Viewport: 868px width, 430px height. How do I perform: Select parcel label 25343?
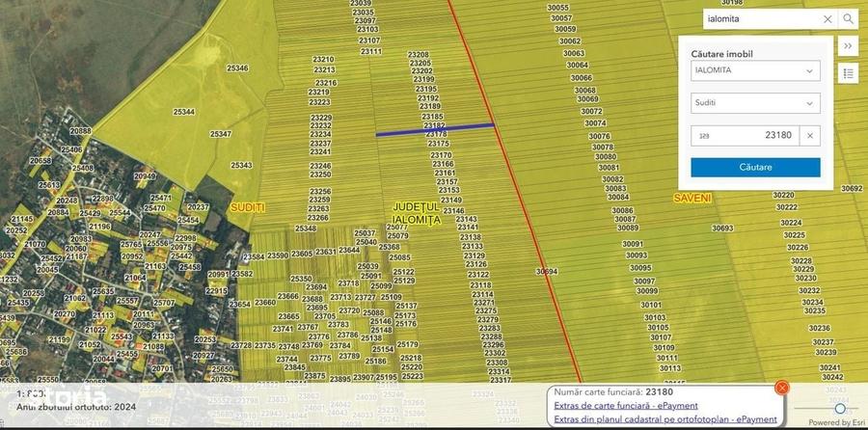(241, 165)
